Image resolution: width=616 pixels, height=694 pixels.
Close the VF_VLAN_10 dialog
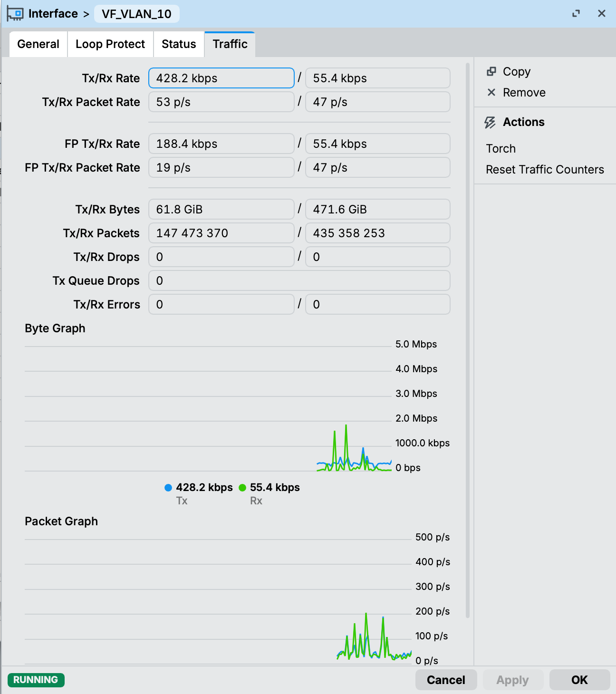point(602,14)
